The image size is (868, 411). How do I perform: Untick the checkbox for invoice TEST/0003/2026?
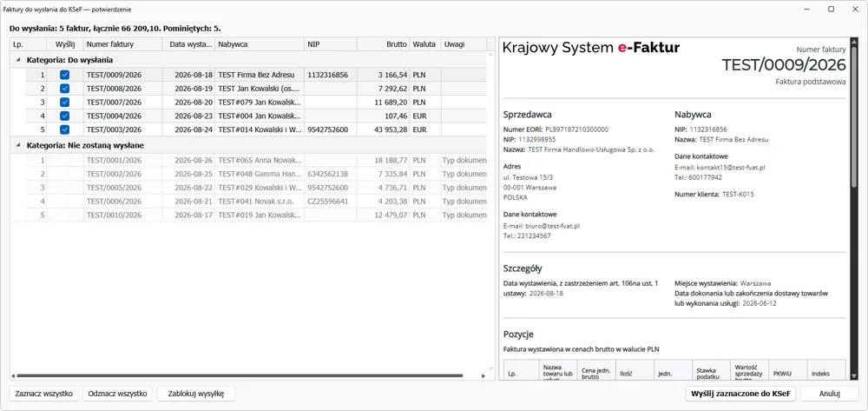coord(65,129)
